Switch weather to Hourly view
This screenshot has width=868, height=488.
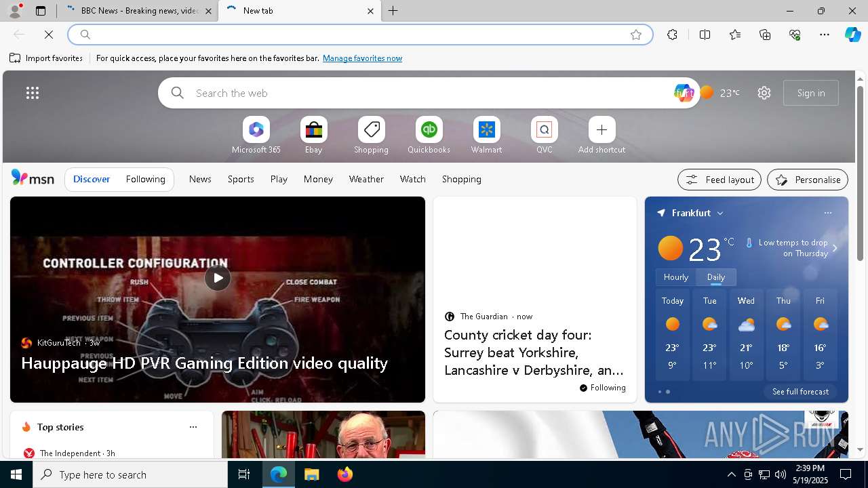click(x=675, y=277)
